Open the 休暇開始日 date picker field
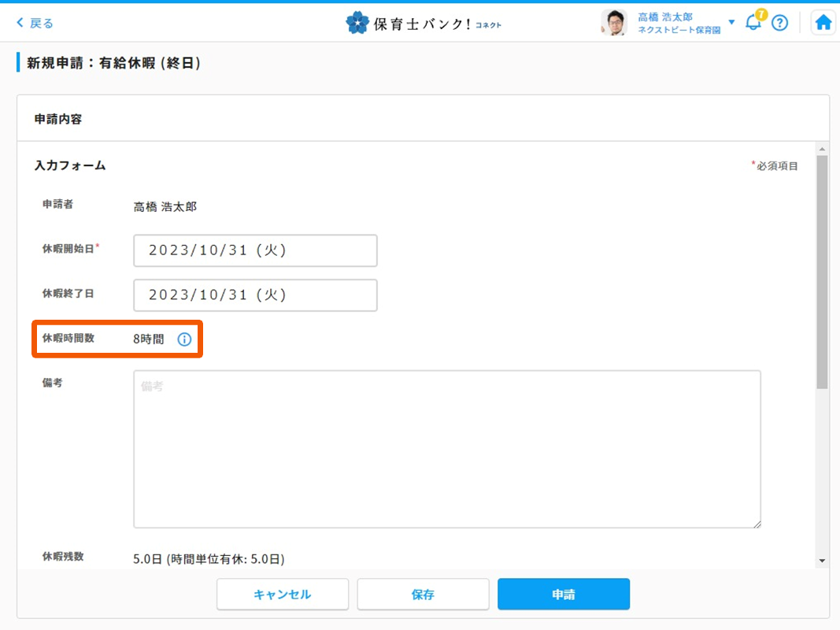The image size is (840, 630). [255, 250]
